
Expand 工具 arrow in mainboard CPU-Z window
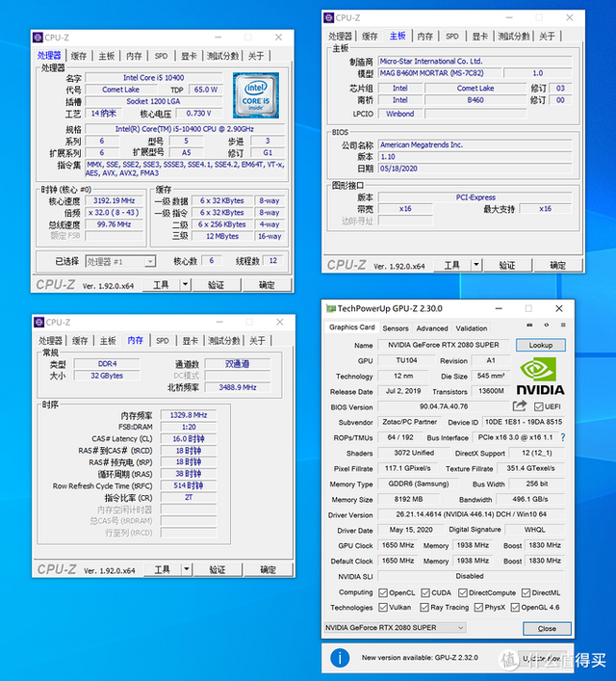click(476, 265)
